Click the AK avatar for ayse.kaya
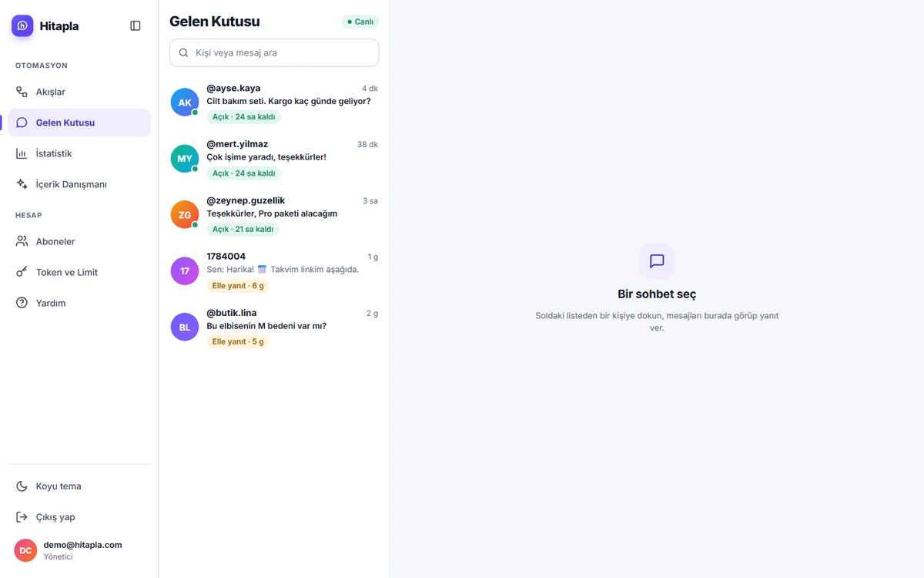The width and height of the screenshot is (924, 578). (x=185, y=102)
